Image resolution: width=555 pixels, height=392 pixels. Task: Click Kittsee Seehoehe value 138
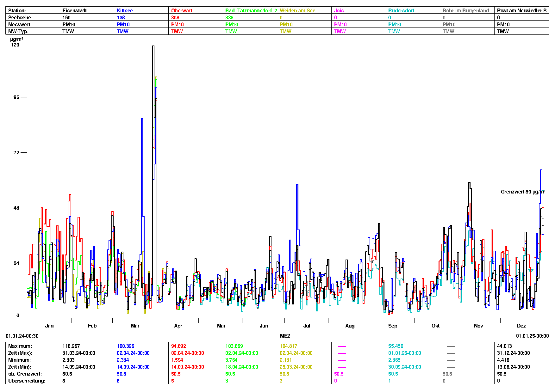coord(121,17)
